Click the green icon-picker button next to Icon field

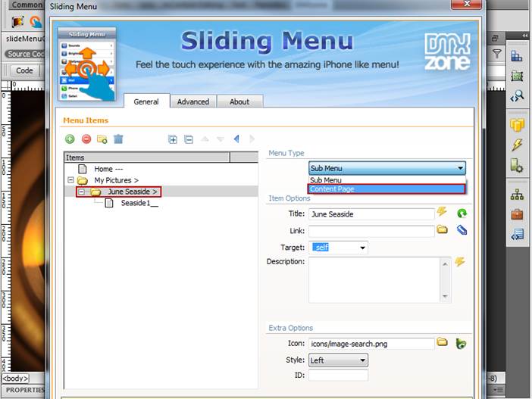click(x=461, y=344)
